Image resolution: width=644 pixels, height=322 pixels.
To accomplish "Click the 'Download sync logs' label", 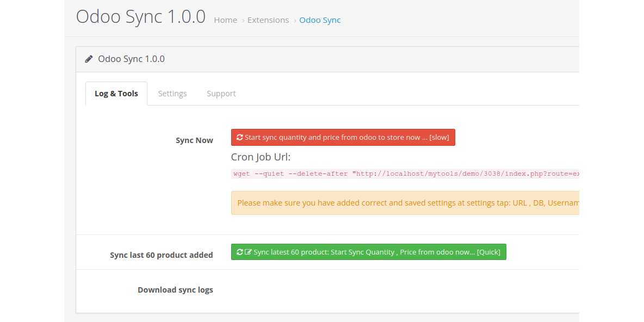I will [x=175, y=289].
